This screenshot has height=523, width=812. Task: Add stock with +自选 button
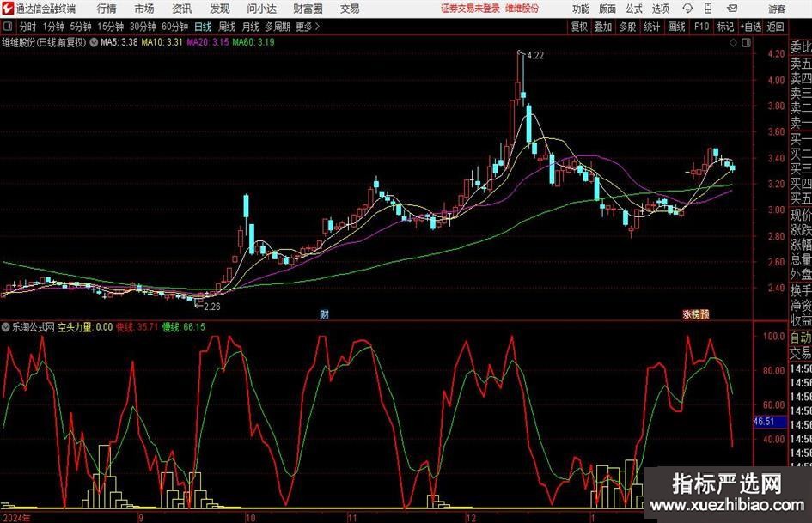[x=750, y=27]
